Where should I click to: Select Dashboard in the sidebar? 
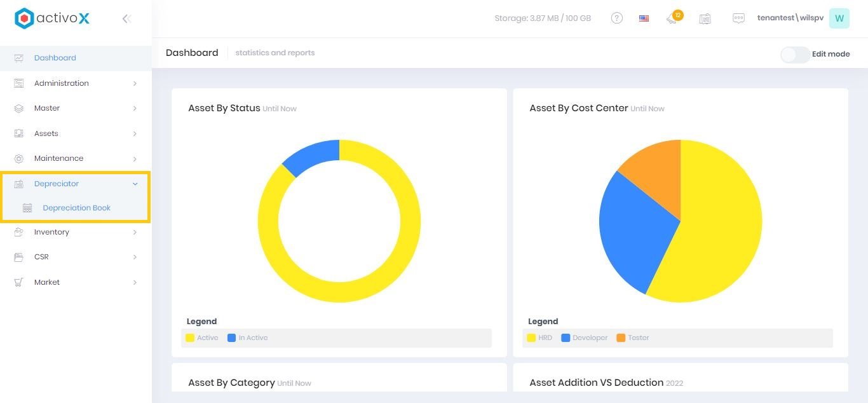[55, 58]
